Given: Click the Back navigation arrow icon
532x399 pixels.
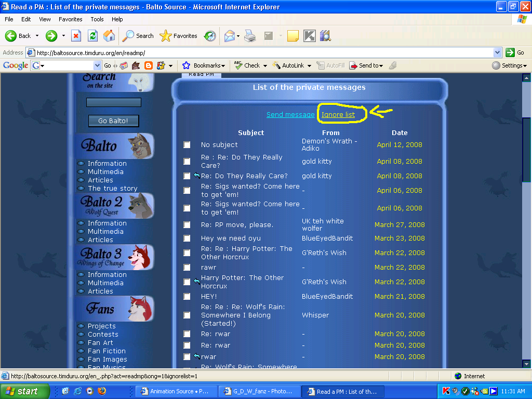Looking at the screenshot, I should (x=10, y=36).
